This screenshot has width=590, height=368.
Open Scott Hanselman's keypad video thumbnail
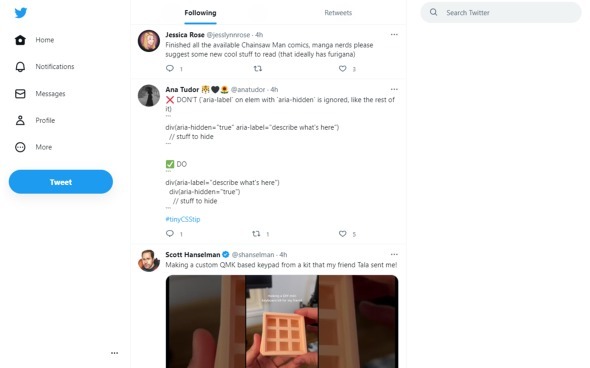tap(282, 321)
